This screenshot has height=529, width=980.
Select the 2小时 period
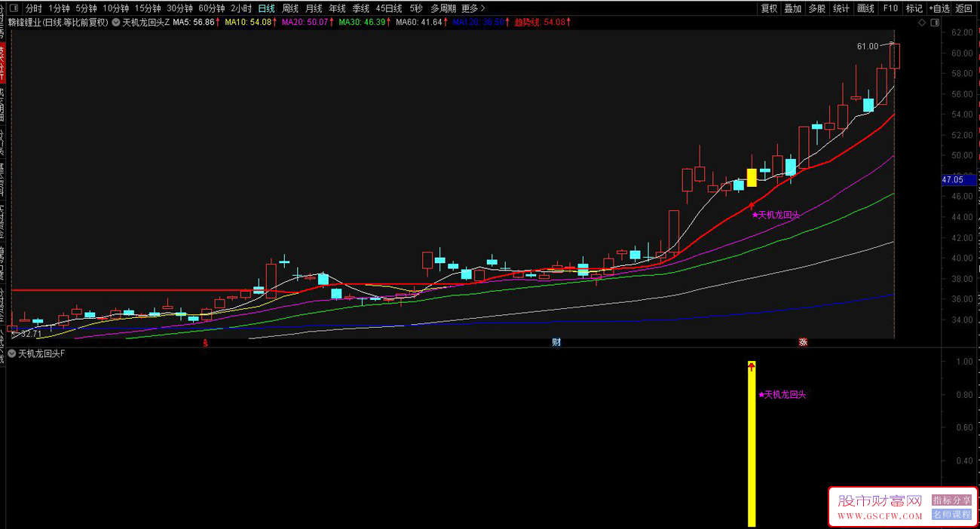coord(241,8)
